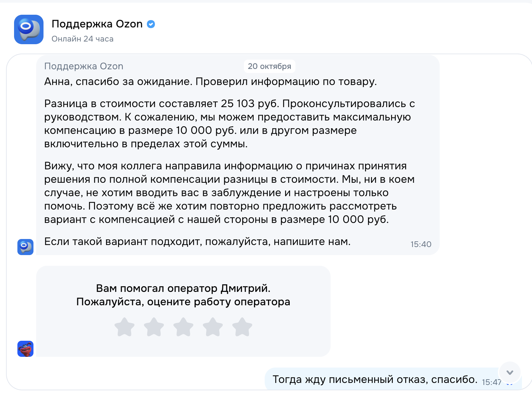Click the red mascot bot avatar
This screenshot has width=532, height=399.
[x=25, y=349]
